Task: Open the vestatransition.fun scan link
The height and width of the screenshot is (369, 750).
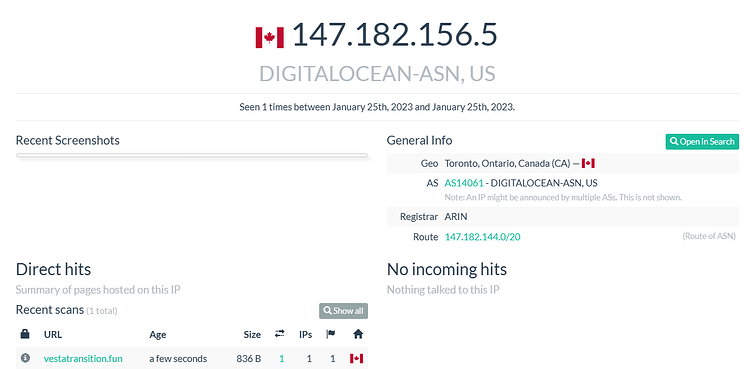Action: tap(83, 358)
